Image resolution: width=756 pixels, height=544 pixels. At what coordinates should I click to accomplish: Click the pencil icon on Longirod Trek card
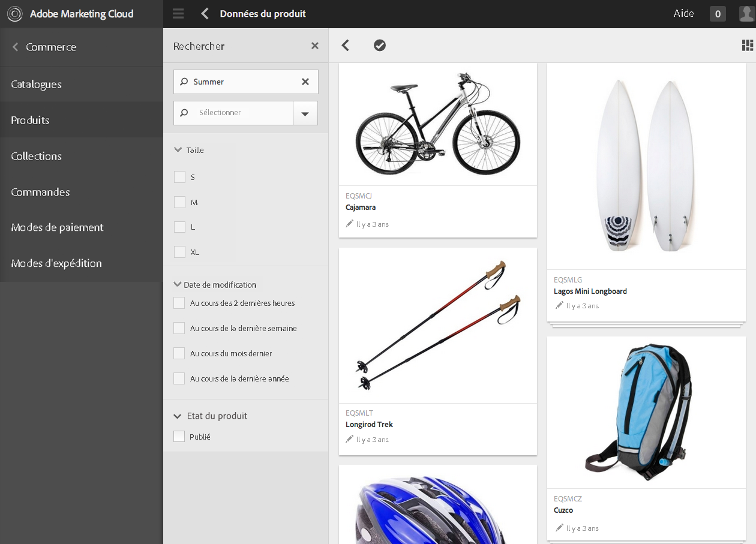350,439
